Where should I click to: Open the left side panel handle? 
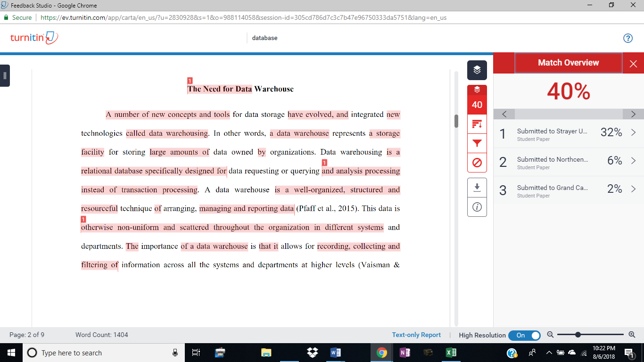[5, 75]
